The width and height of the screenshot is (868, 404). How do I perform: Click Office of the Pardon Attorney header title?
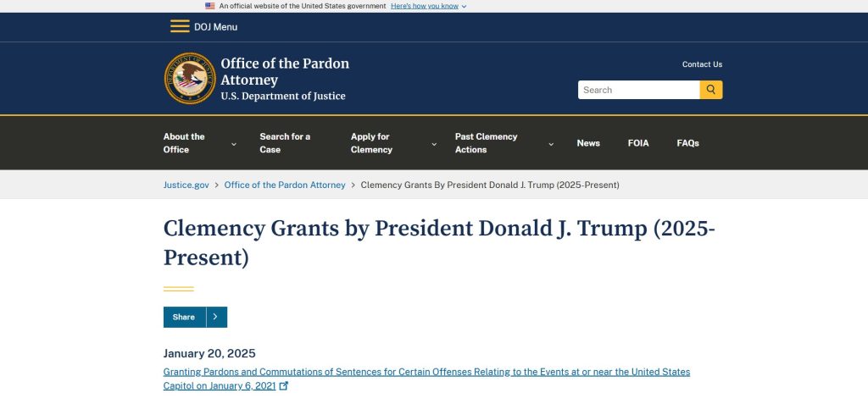coord(285,71)
